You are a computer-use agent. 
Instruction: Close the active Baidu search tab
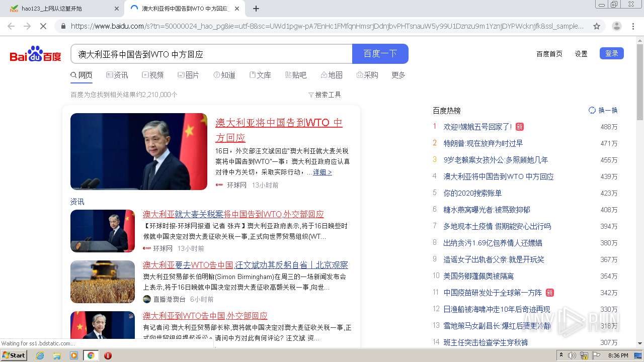tap(237, 9)
